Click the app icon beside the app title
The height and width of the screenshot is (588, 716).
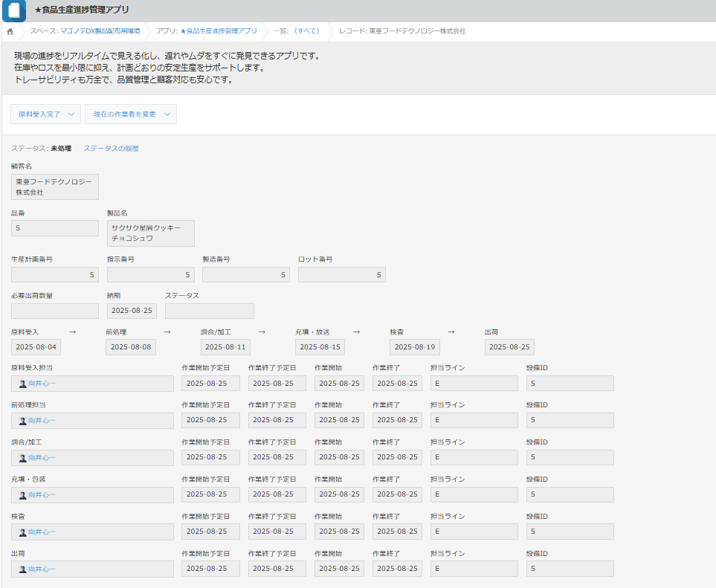pos(13,10)
